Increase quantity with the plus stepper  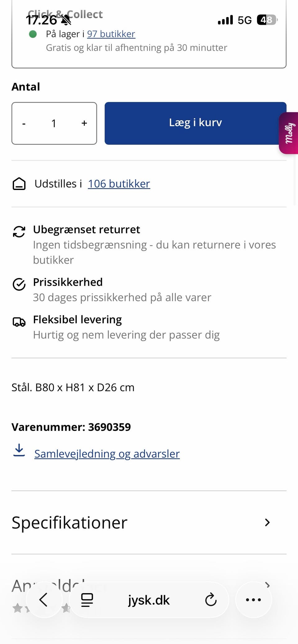[x=84, y=123]
